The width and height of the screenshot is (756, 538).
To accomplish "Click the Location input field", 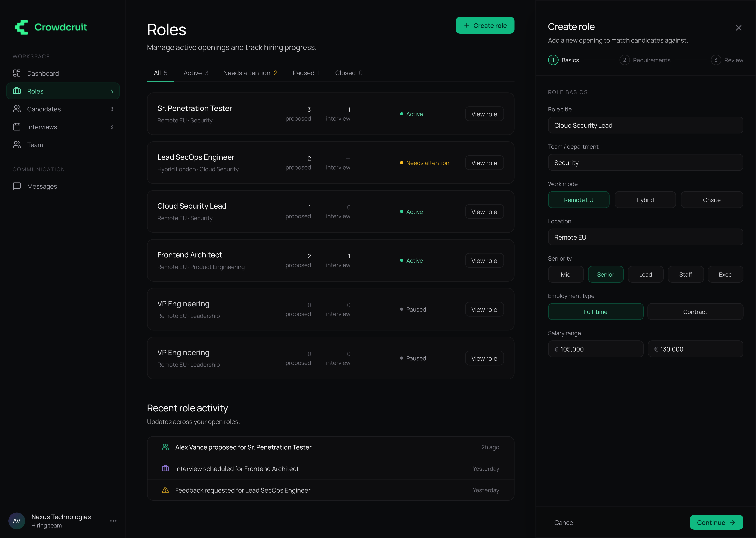I will (645, 237).
